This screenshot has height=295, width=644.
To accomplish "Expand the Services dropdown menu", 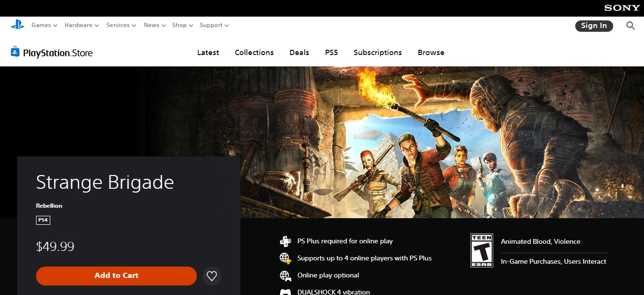I will [121, 25].
